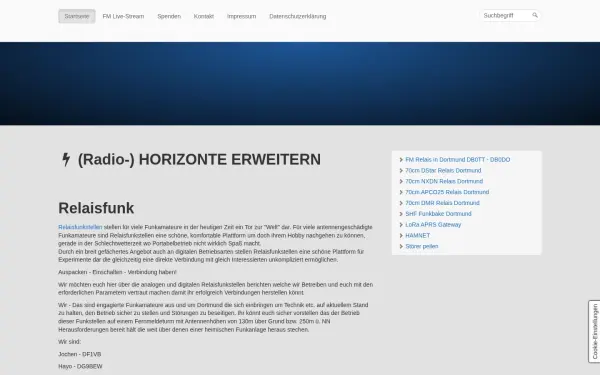Open the 70cm APCO25 Relais Dortmund link

pyautogui.click(x=447, y=192)
